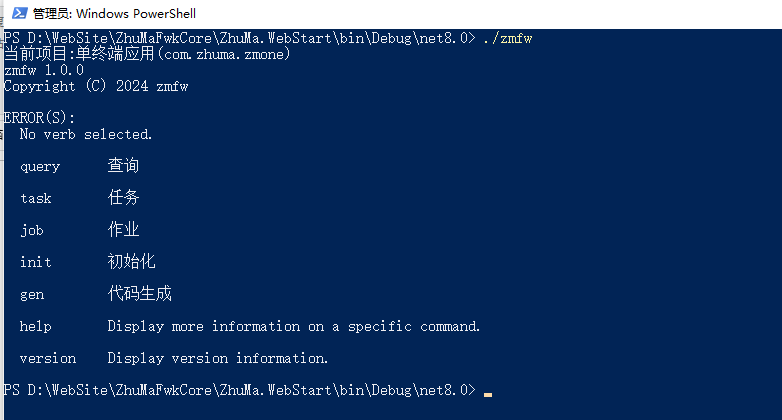
Task: Click the 'job' verb in the list
Action: [32, 230]
